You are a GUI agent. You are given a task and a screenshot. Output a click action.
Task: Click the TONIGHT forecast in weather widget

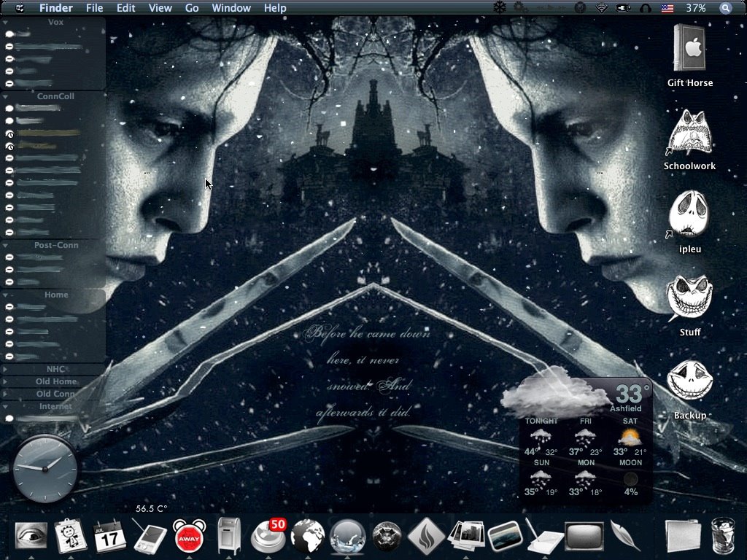click(541, 438)
